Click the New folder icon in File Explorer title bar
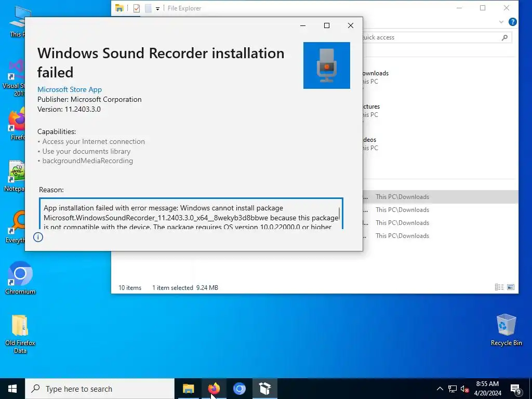 coord(148,8)
